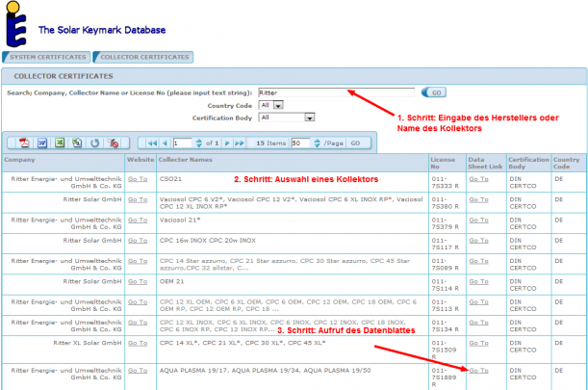This screenshot has height=390, width=588.
Task: Click the next page arrow
Action: coord(222,143)
